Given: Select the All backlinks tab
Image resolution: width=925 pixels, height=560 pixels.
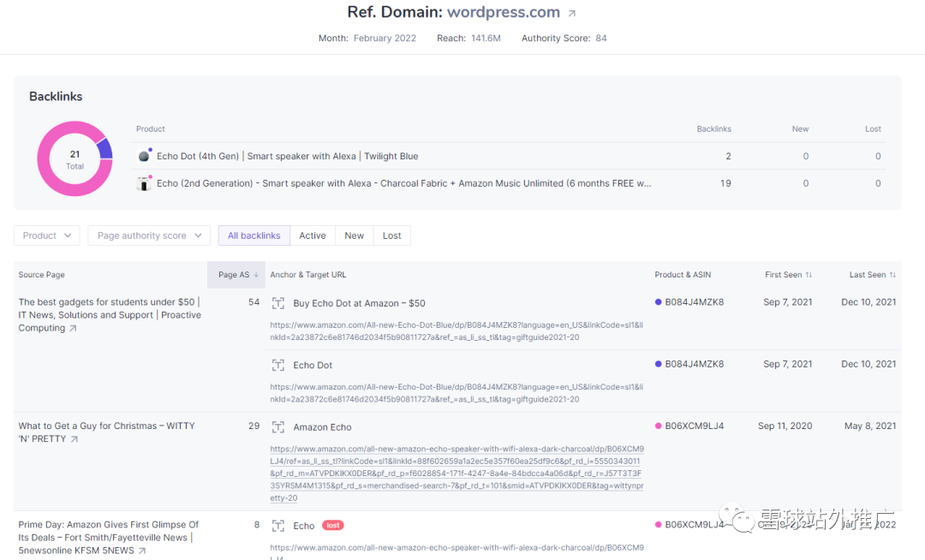Looking at the screenshot, I should click(x=254, y=235).
